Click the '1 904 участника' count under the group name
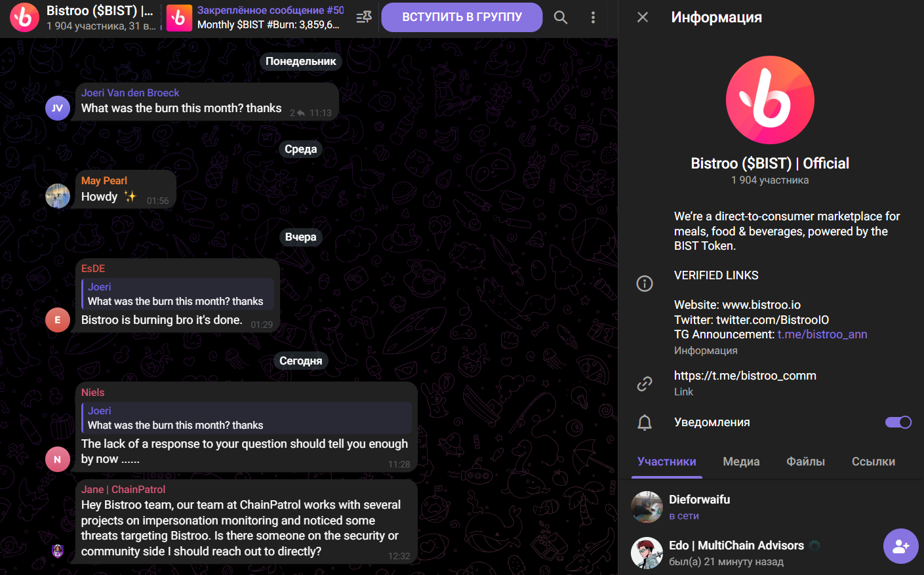 point(770,180)
